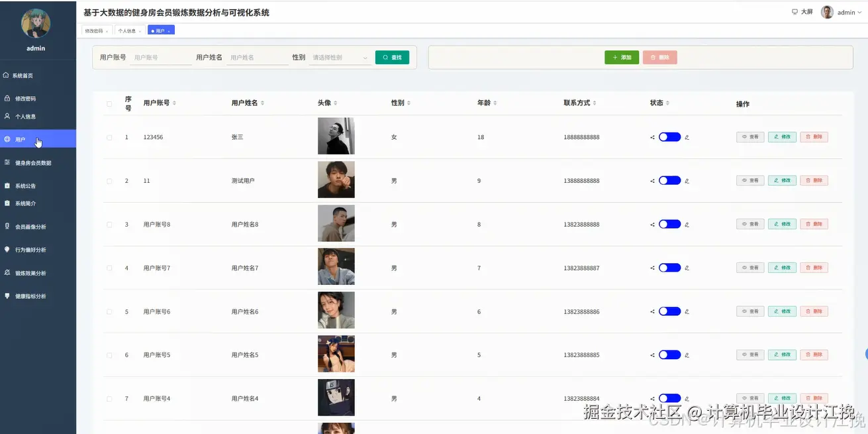
Task: Open 系统首页 in the sidebar
Action: (x=38, y=76)
